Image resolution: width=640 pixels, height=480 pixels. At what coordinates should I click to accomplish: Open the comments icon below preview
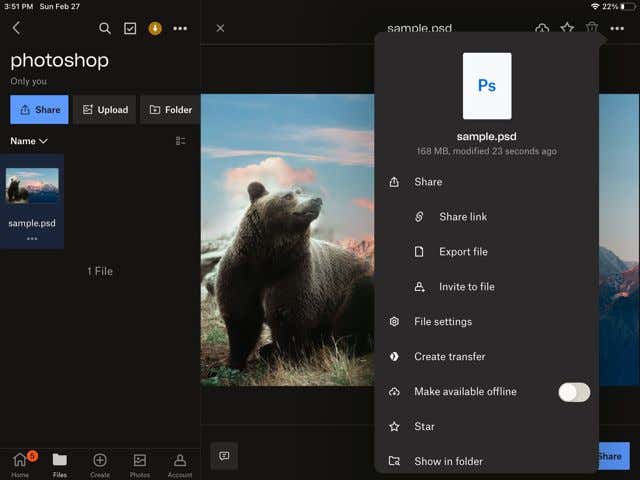click(x=224, y=456)
